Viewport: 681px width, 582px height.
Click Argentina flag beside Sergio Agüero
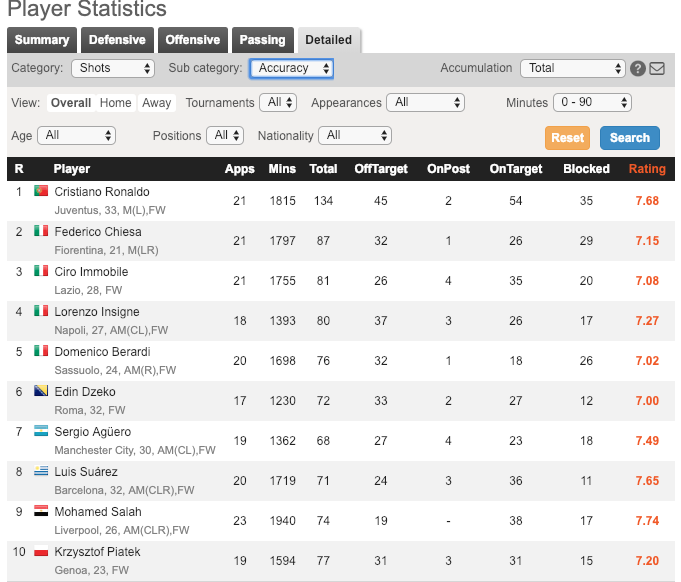click(x=41, y=431)
